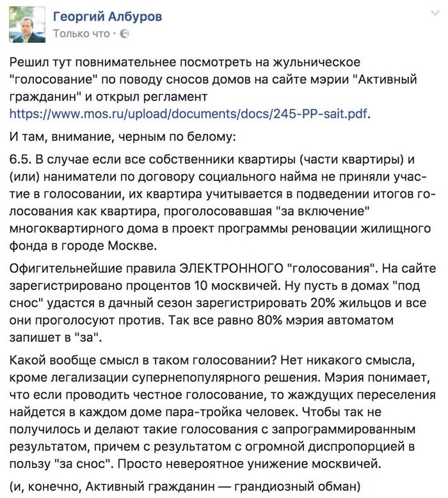Click the phrase "зарегистрировано процентов 10 москвичей"

(x=144, y=286)
